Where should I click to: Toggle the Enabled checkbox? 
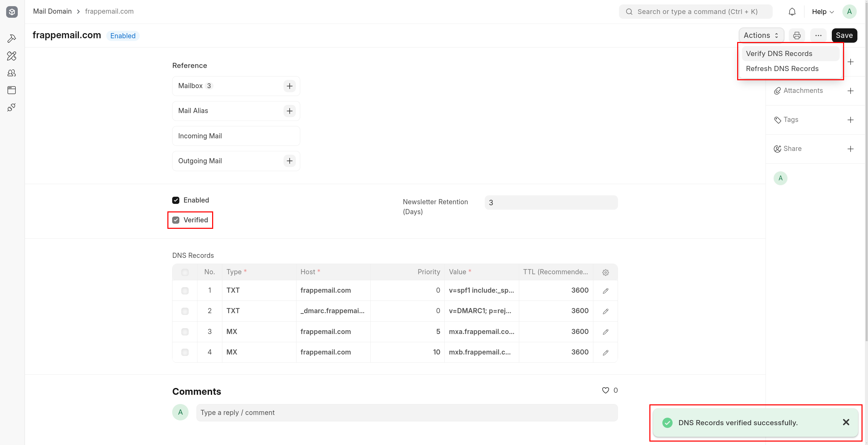(x=176, y=200)
